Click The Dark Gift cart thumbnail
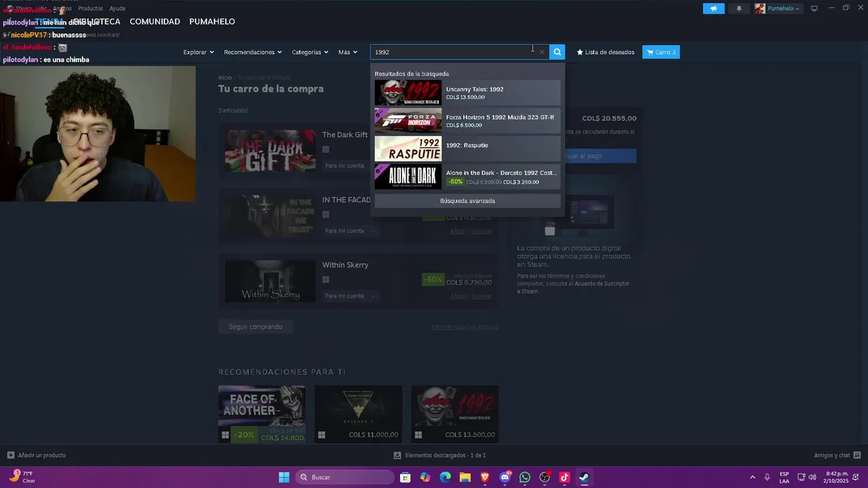This screenshot has width=868, height=488. 270,150
